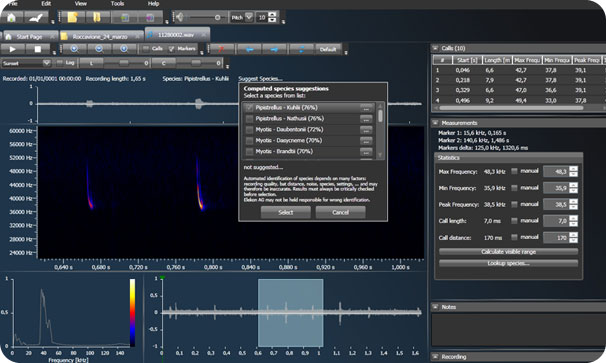The image size is (606, 363).
Task: Check Pipistrellus - Kuhlii (76%) suggestion
Action: click(250, 108)
